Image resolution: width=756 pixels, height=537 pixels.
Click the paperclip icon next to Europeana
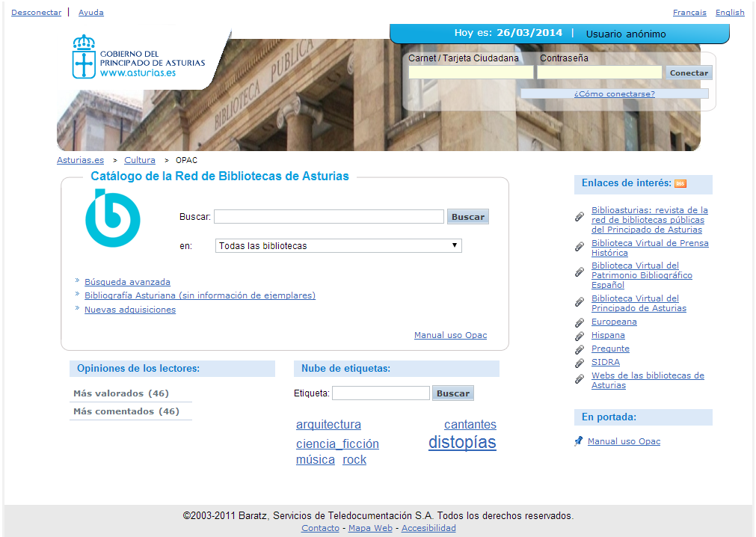click(580, 322)
